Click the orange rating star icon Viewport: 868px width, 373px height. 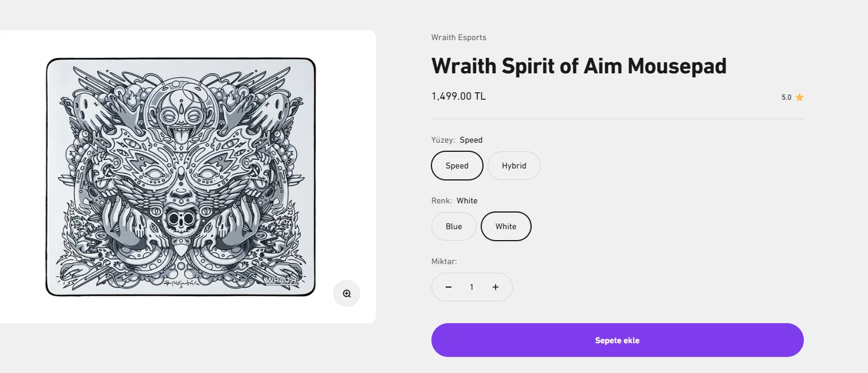tap(799, 97)
